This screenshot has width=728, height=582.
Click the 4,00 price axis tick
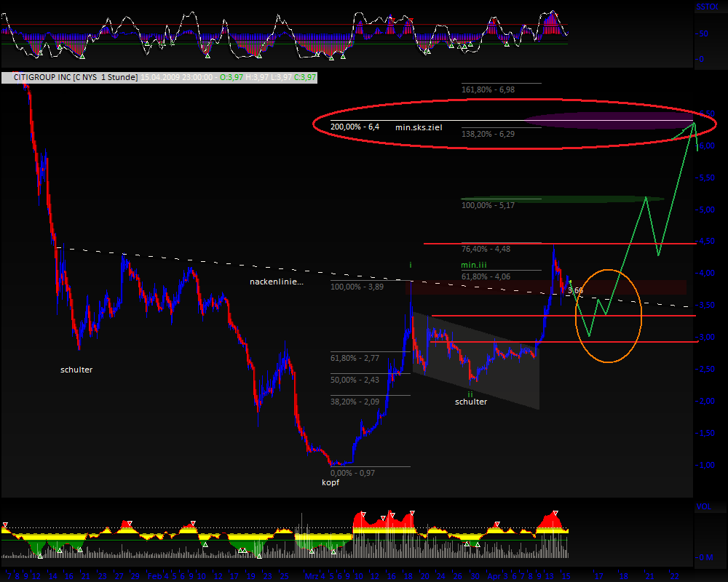[707, 274]
